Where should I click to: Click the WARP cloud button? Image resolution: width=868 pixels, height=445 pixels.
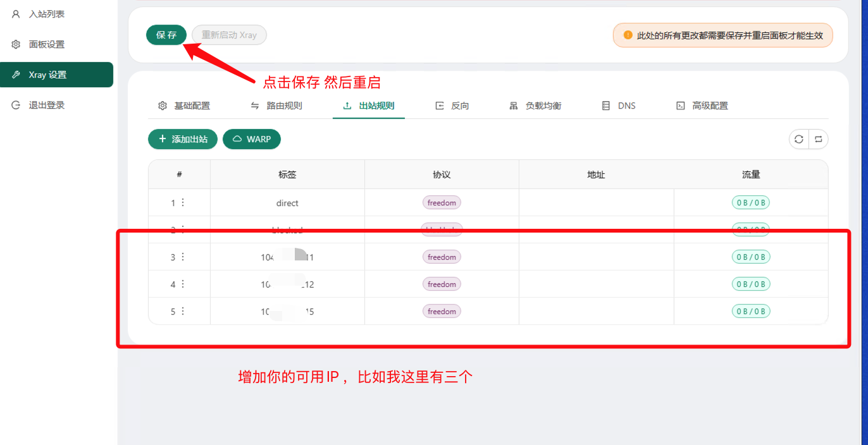252,139
